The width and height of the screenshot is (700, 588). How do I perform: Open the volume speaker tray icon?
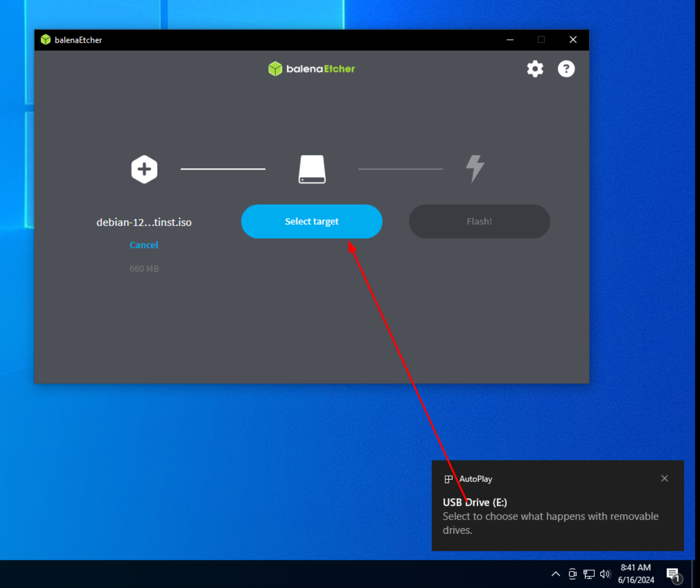(605, 574)
